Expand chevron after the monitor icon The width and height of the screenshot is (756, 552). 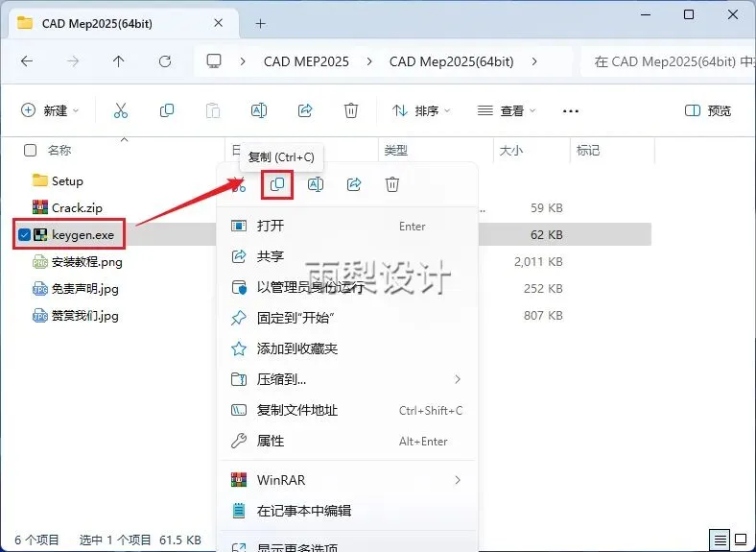coord(243,61)
